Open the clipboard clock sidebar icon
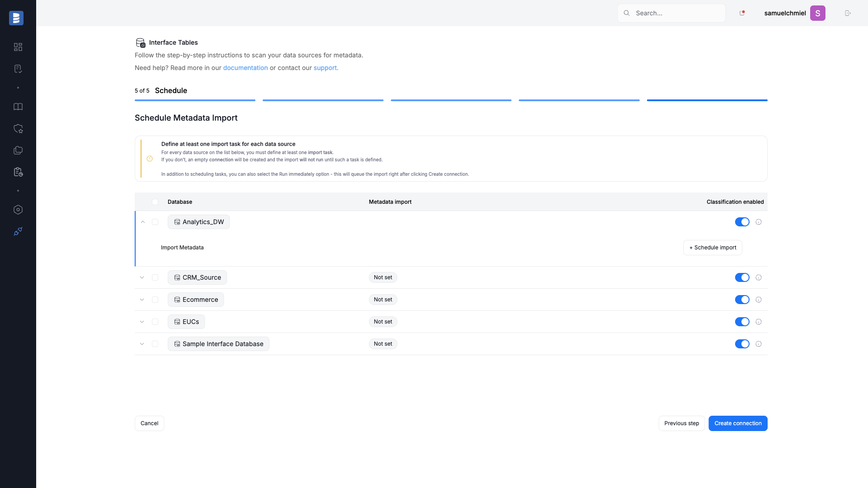 coord(18,172)
